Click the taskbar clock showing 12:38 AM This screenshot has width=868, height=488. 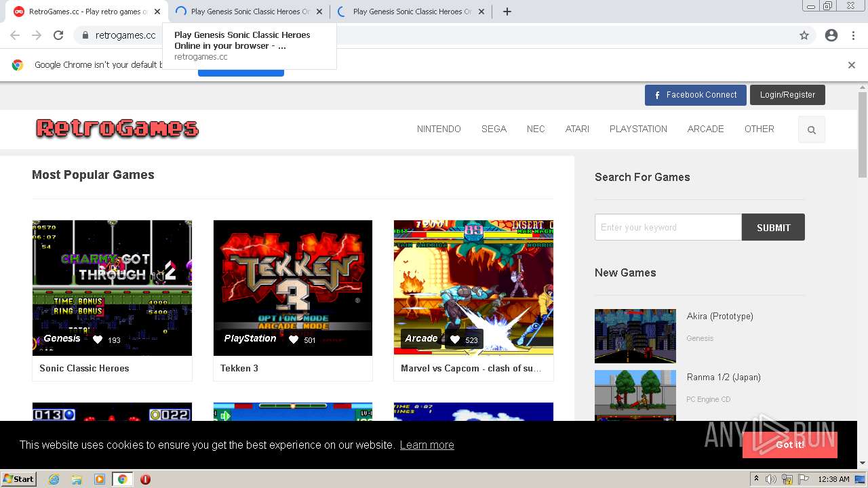pyautogui.click(x=833, y=479)
